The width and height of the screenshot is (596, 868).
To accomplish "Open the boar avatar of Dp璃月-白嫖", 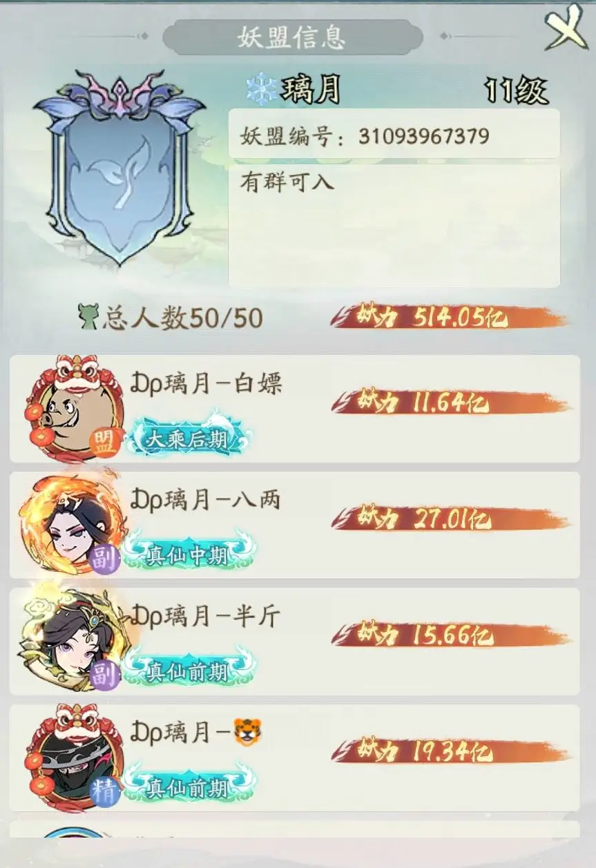I will 69,407.
